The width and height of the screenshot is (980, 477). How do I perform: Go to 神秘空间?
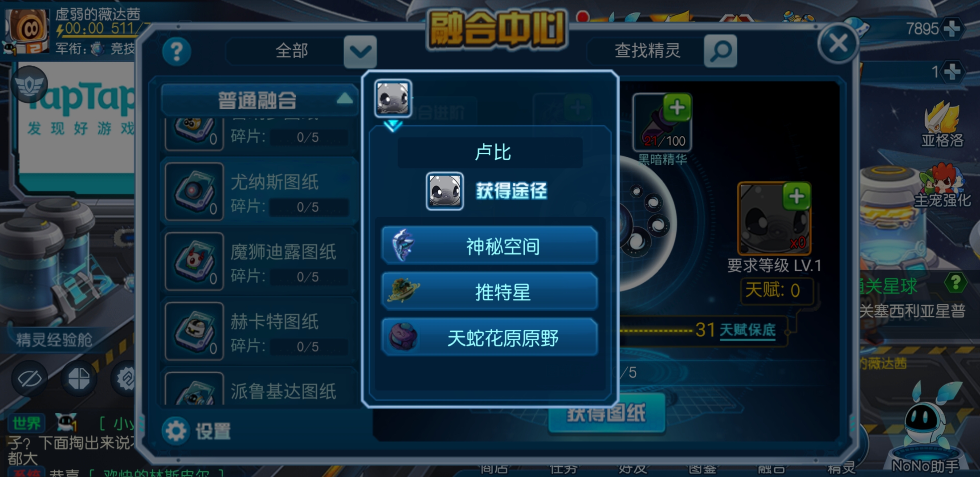point(489,245)
